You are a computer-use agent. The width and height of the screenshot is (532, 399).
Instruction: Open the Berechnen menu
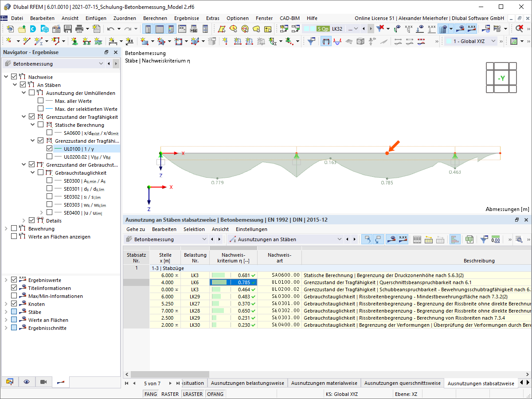[x=155, y=18]
